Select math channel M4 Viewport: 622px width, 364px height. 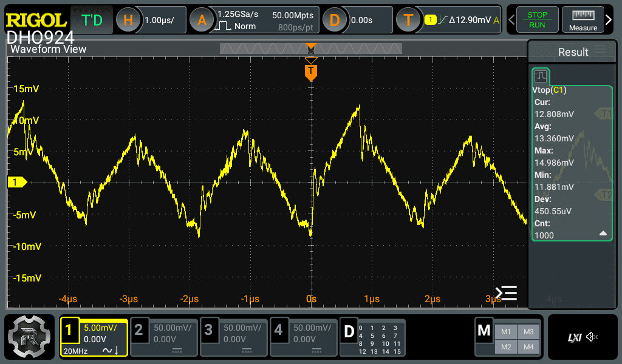tap(528, 347)
